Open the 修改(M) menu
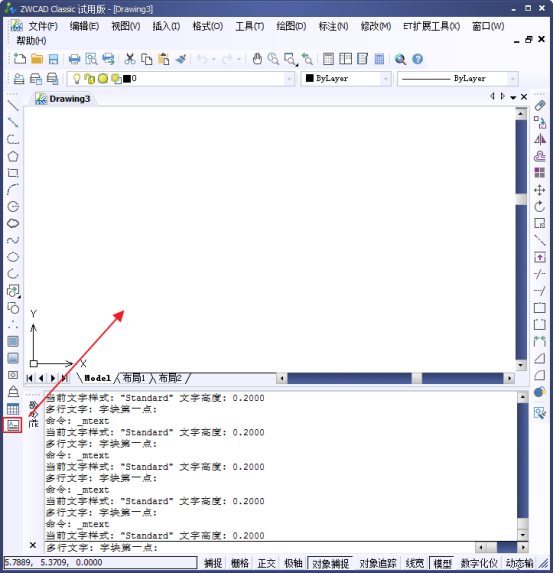 pyautogui.click(x=375, y=26)
